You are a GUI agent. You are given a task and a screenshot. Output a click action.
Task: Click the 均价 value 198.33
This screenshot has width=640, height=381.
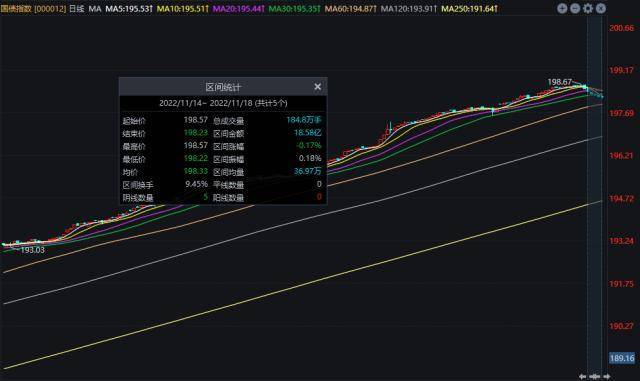point(196,171)
